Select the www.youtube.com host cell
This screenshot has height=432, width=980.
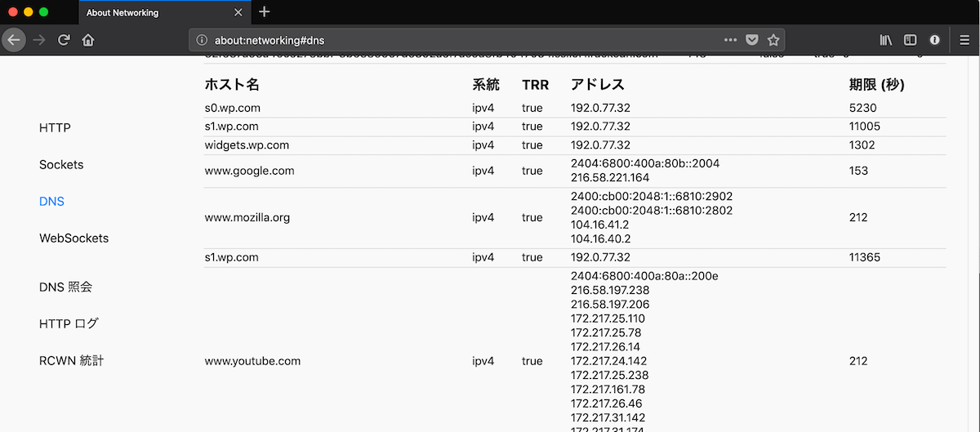tap(252, 361)
